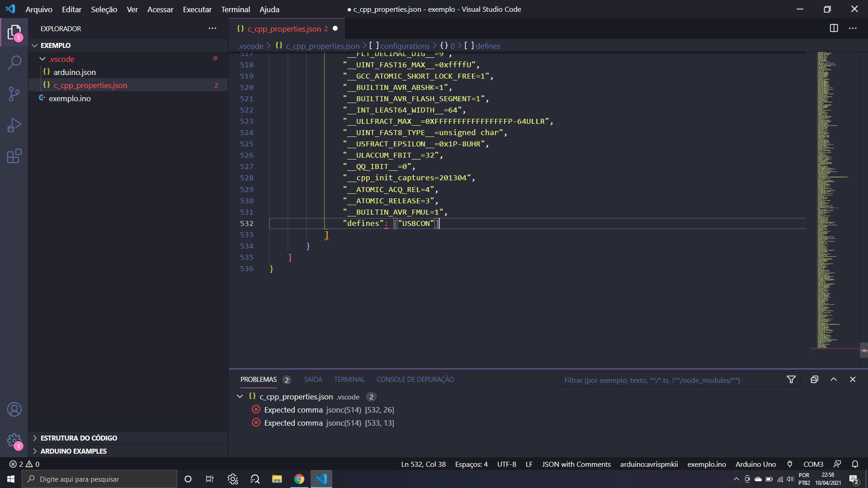
Task: Open the Extensions view
Action: (x=14, y=156)
